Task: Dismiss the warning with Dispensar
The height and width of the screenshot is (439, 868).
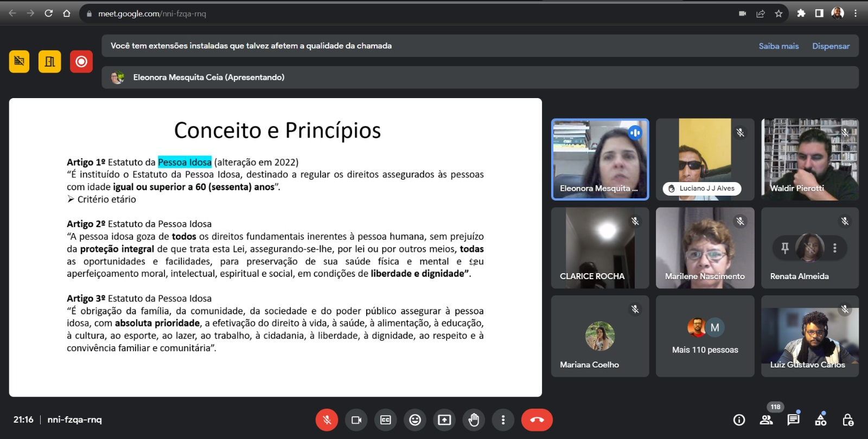Action: [x=831, y=46]
